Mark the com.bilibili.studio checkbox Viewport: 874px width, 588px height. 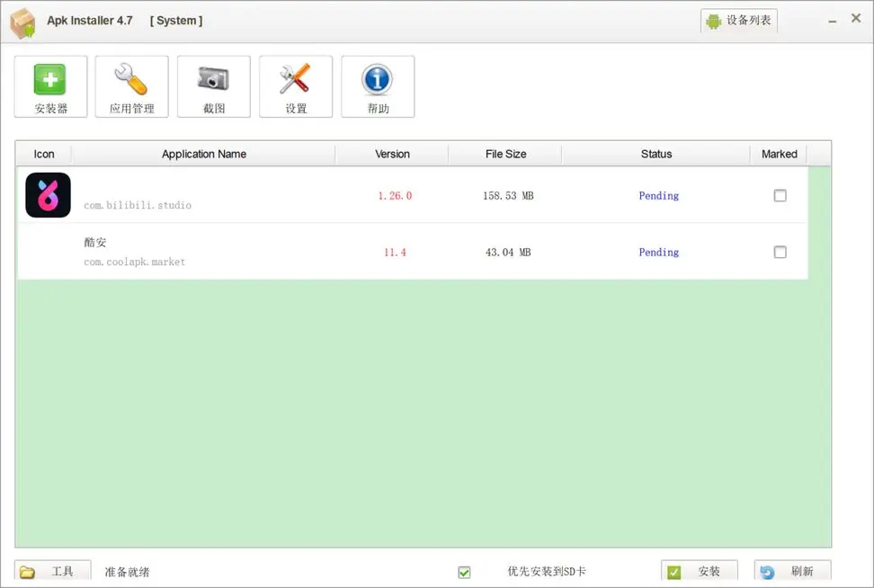click(780, 196)
